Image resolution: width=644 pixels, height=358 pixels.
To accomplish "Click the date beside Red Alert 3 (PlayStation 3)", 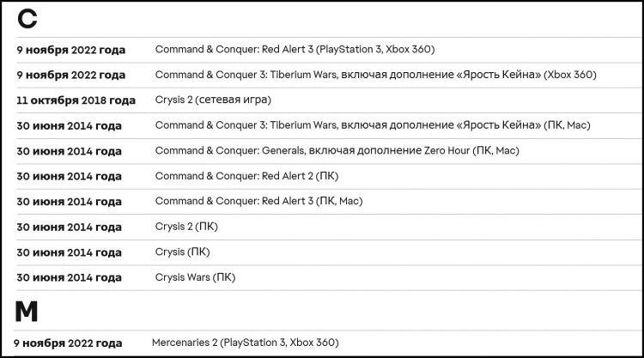I will coord(70,50).
